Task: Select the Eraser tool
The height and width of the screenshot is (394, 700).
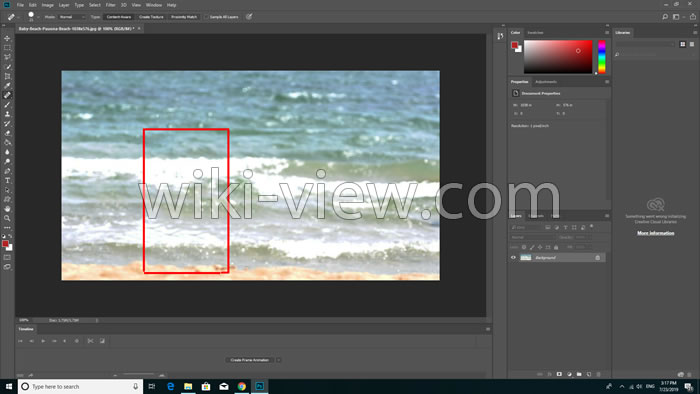Action: pyautogui.click(x=7, y=133)
